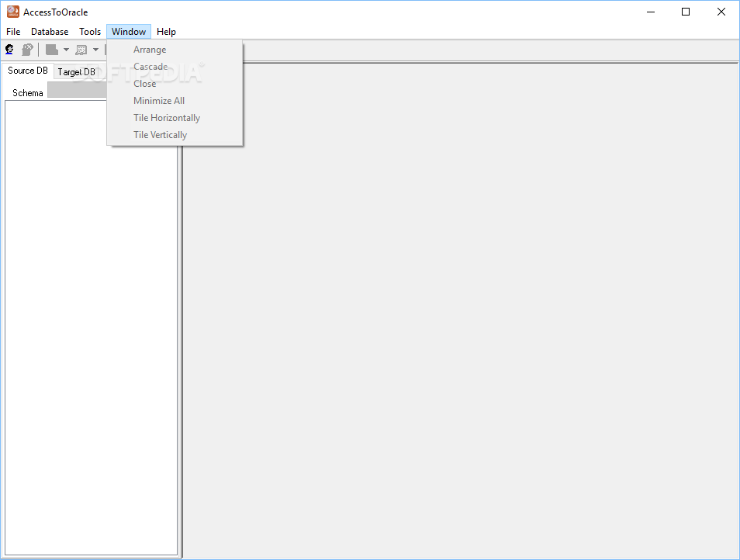740x560 pixels.
Task: Choose Close from the Window menu
Action: (x=175, y=84)
